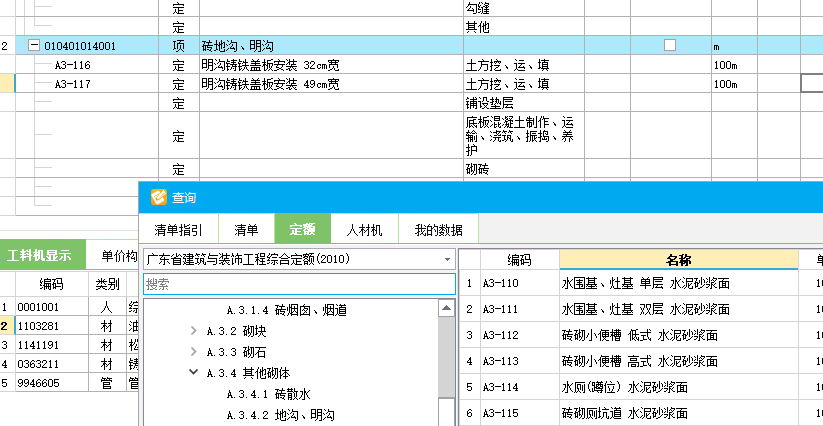Expand the A.3.3 砌石 tree node
Image resolution: width=823 pixels, height=426 pixels.
(x=194, y=352)
